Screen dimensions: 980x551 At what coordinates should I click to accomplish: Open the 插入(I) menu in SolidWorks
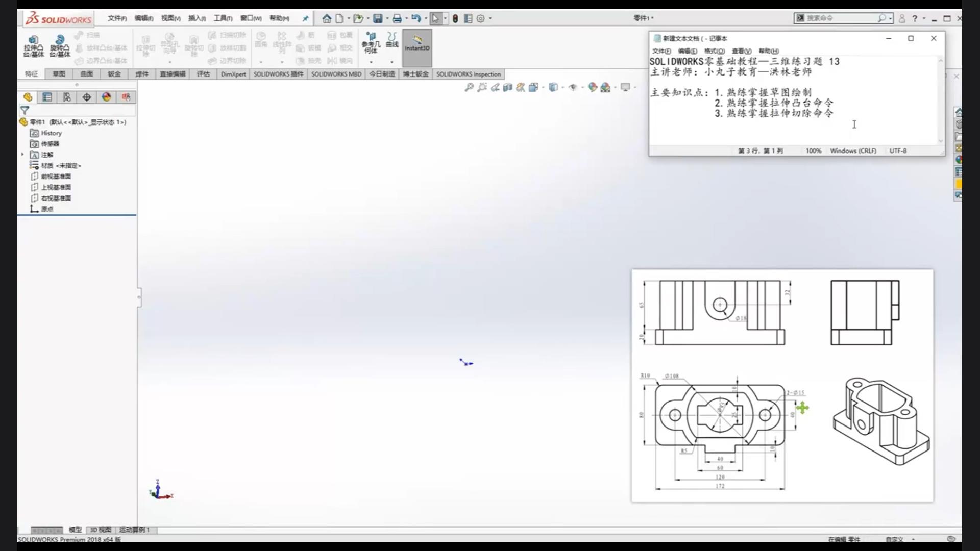(x=197, y=18)
